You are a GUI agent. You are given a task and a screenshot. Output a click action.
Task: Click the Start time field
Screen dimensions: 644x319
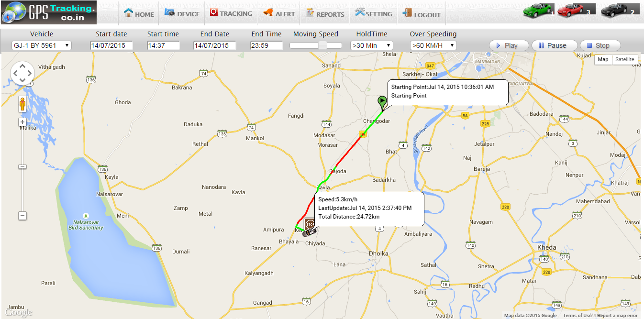163,45
